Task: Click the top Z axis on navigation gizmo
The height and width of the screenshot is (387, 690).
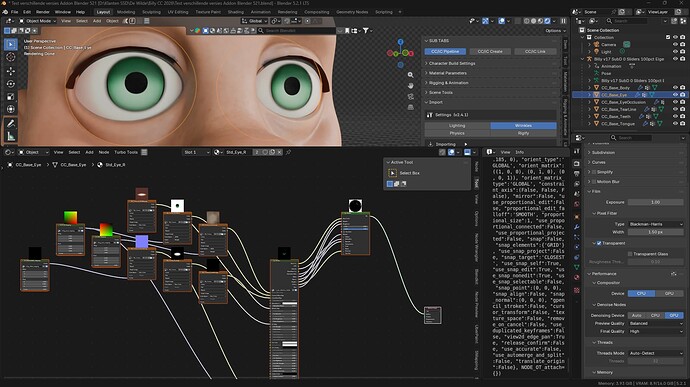Action: pyautogui.click(x=400, y=42)
